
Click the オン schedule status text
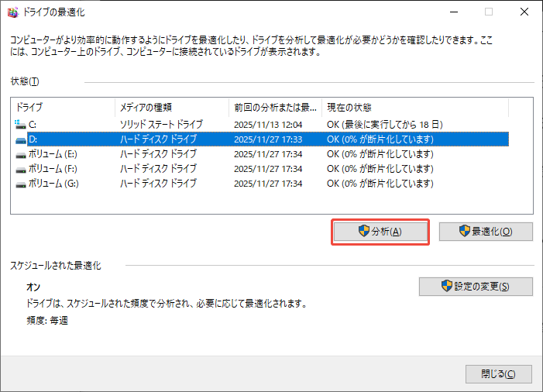33,287
